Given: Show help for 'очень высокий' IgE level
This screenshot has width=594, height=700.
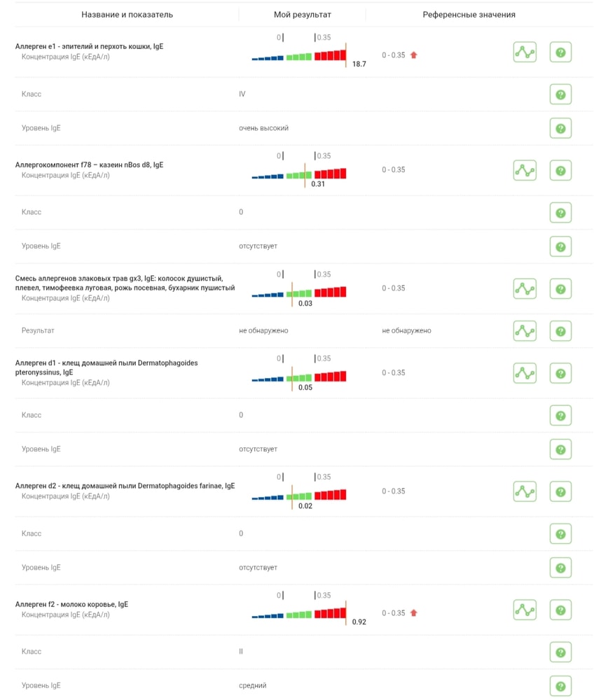Looking at the screenshot, I should (x=560, y=128).
